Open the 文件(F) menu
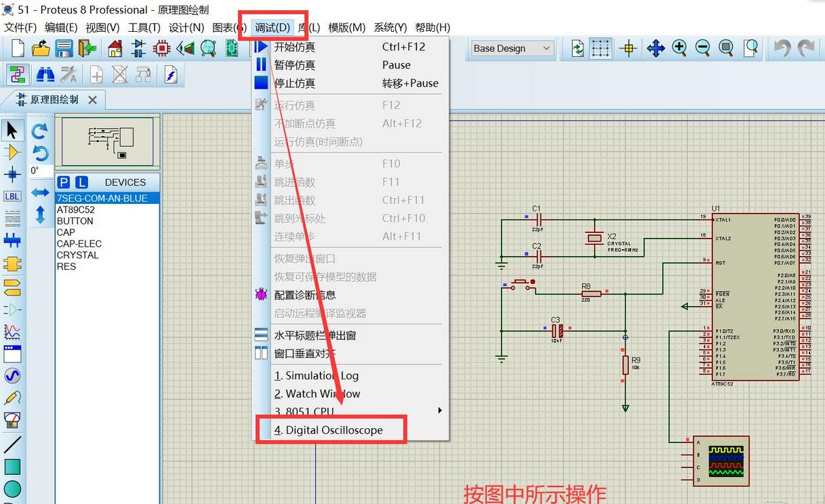 click(x=20, y=28)
